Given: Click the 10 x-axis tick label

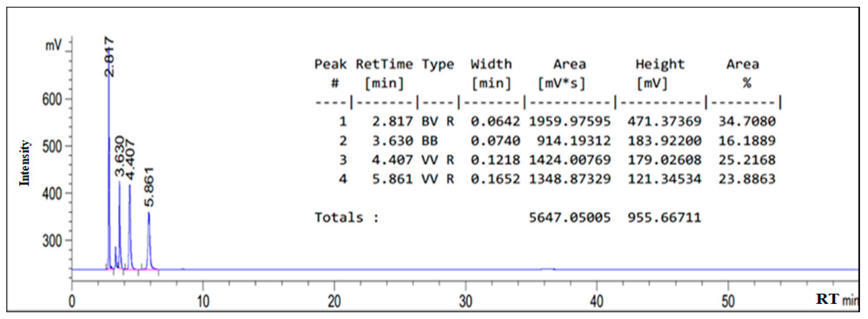Looking at the screenshot, I should pyautogui.click(x=203, y=301).
